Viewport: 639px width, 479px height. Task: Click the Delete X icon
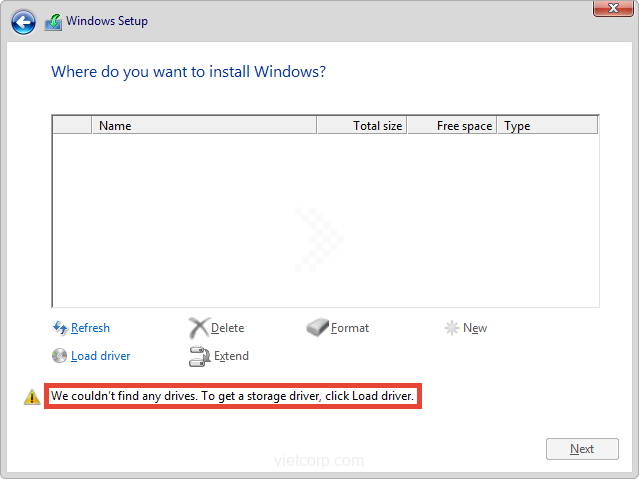[x=198, y=328]
